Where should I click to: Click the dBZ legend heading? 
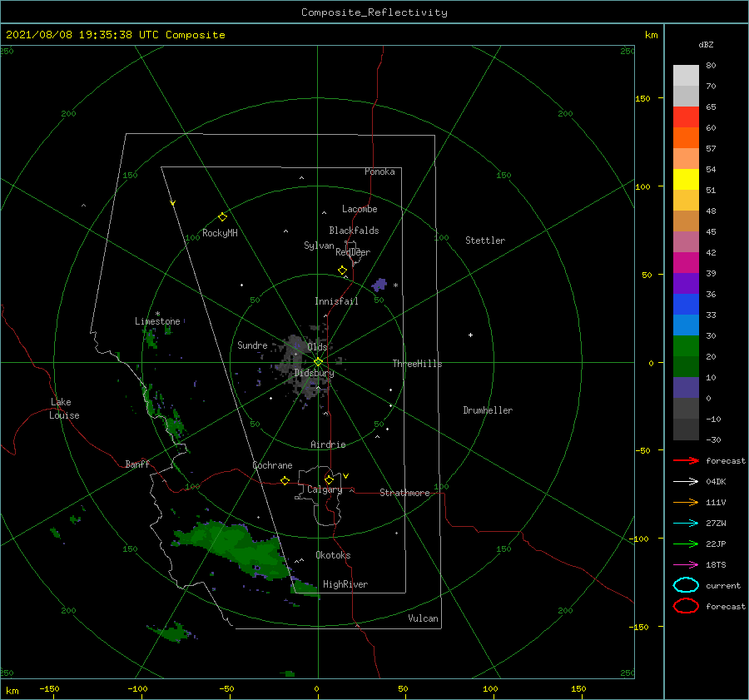[x=706, y=44]
